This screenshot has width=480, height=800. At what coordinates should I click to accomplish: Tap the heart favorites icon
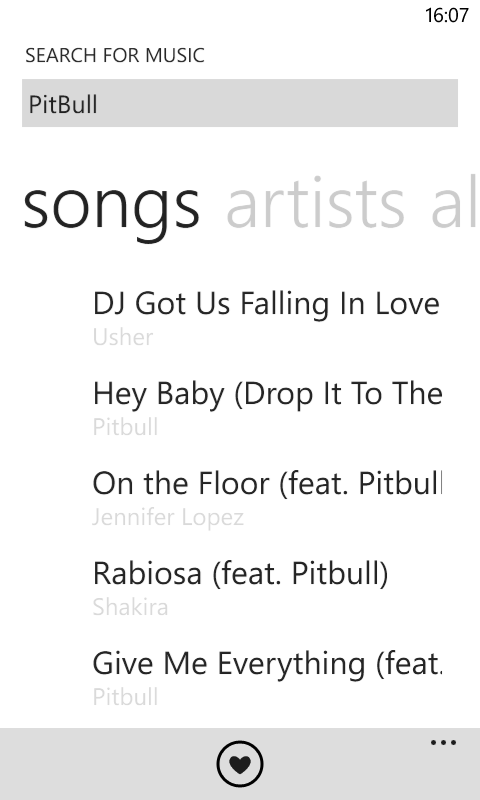[240, 764]
